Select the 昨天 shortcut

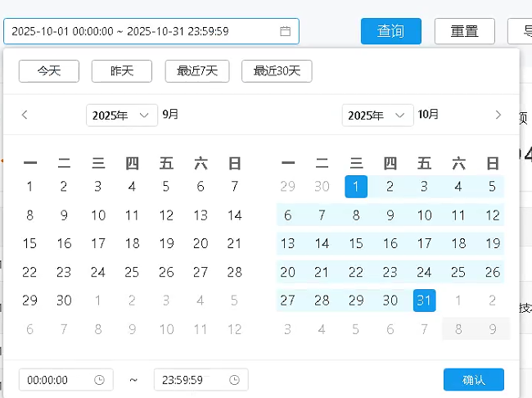coord(122,71)
